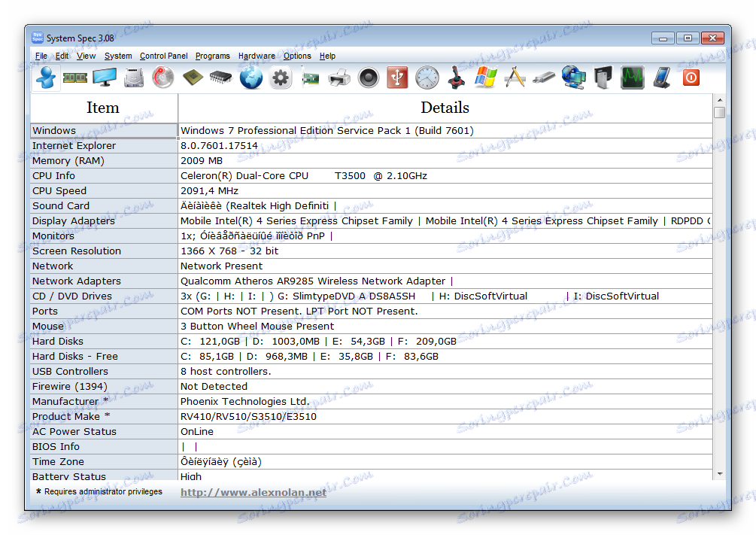Open the Windows flag logo icon

[485, 78]
